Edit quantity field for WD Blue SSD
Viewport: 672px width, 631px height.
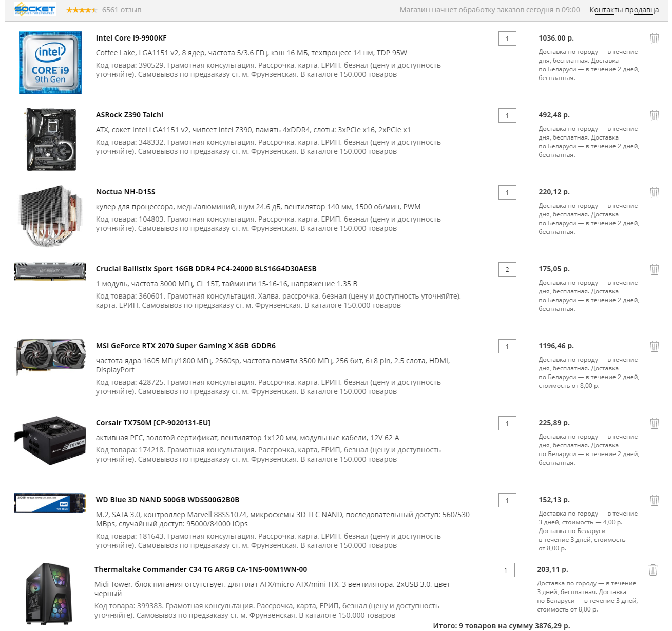[x=507, y=500]
